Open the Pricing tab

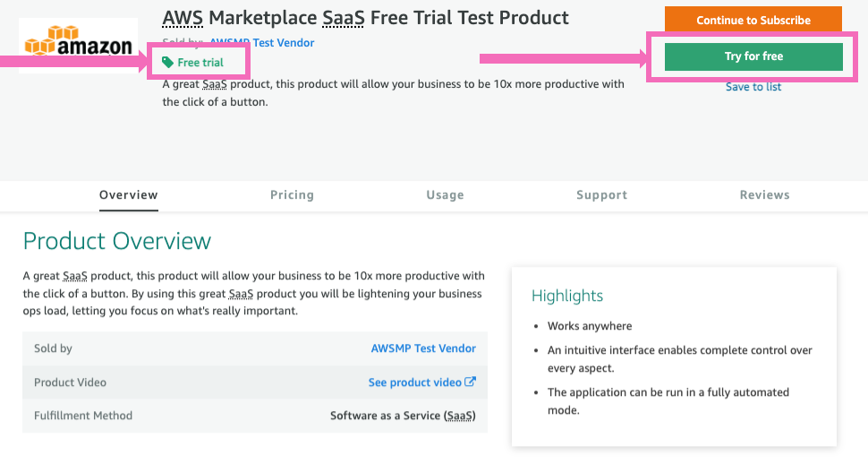292,194
